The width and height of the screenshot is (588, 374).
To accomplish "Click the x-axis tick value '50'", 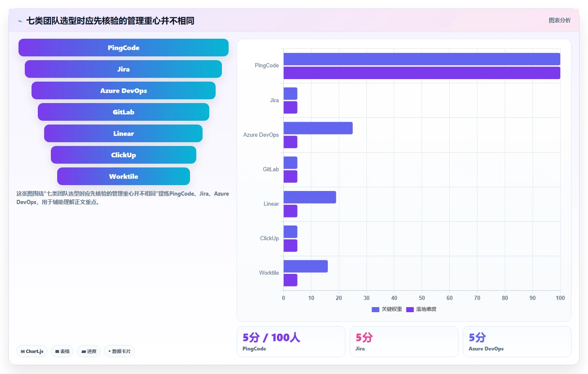I will coord(422,298).
